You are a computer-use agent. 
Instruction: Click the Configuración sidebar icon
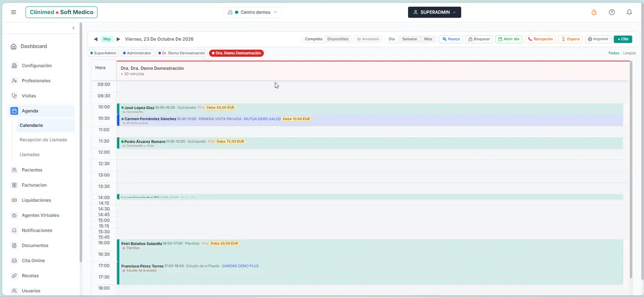(x=15, y=66)
